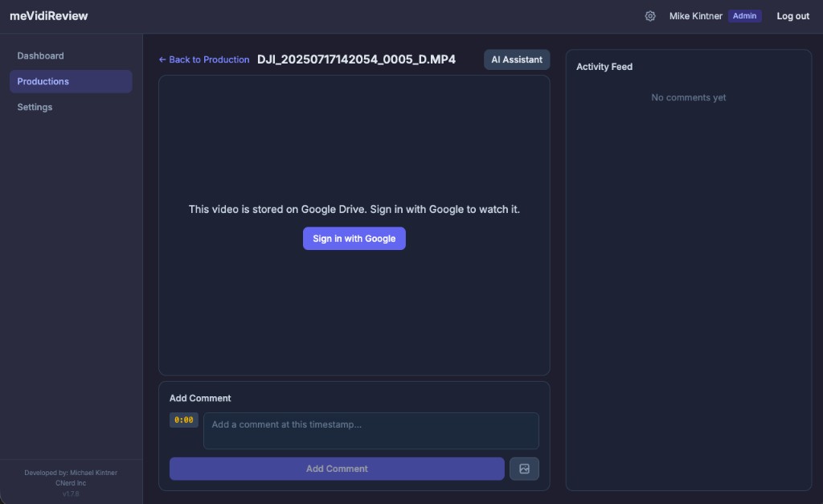Image resolution: width=823 pixels, height=504 pixels.
Task: Click the DJI video file name title
Action: (356, 59)
